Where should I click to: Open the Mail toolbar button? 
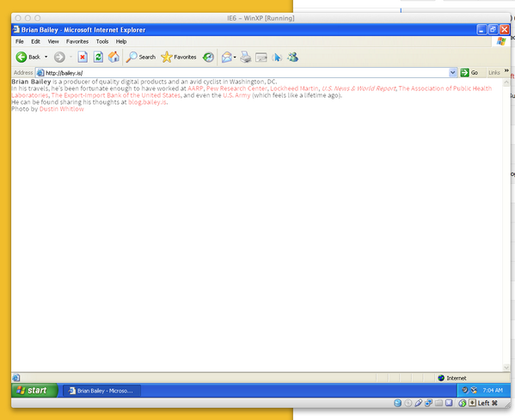click(x=227, y=57)
